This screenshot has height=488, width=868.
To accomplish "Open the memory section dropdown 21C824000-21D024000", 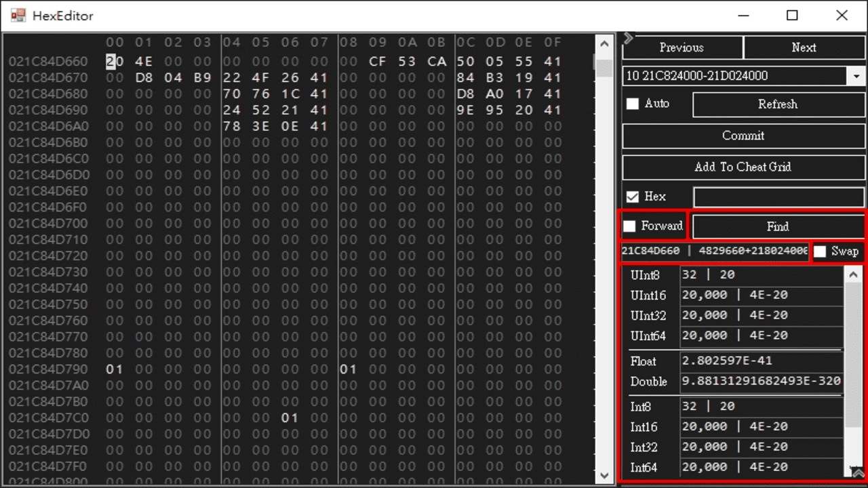I will tap(856, 76).
